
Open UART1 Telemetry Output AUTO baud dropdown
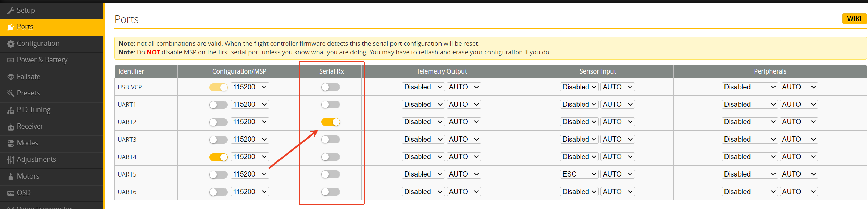click(463, 104)
